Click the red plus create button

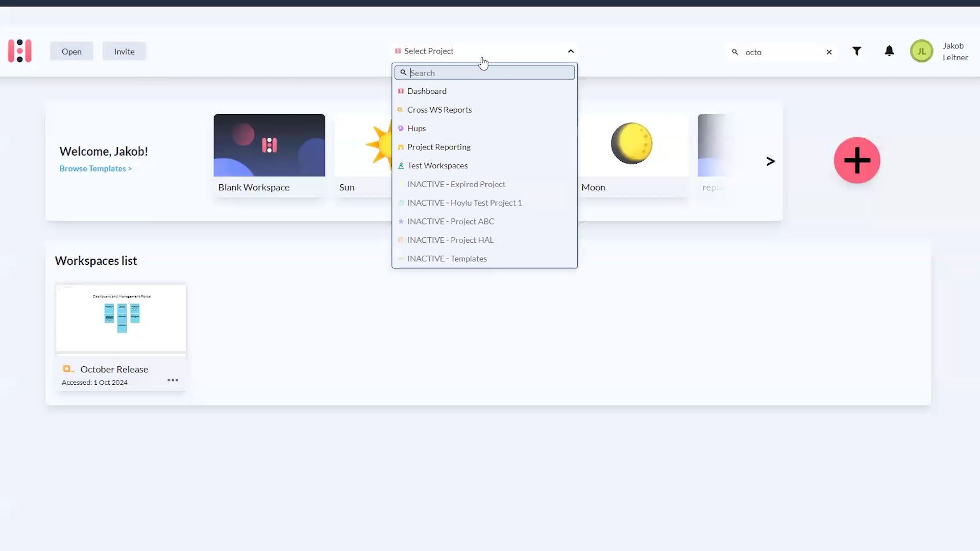(857, 160)
